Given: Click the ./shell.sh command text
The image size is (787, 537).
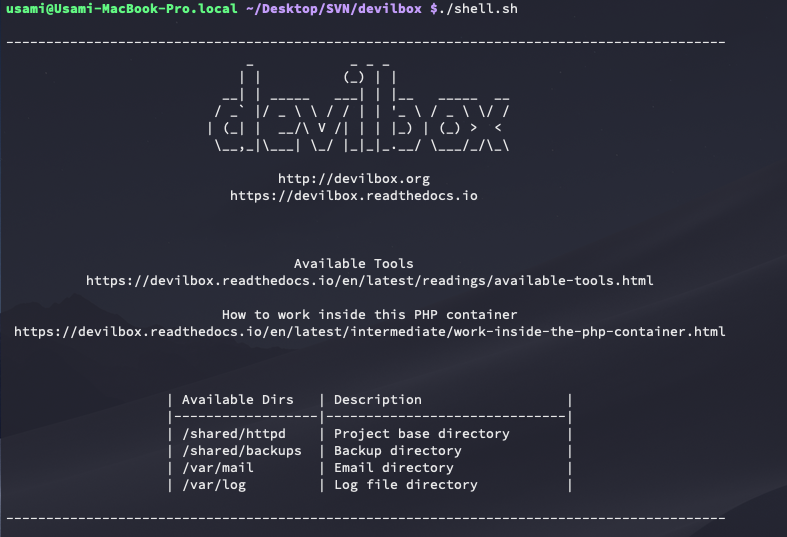Looking at the screenshot, I should coord(478,9).
